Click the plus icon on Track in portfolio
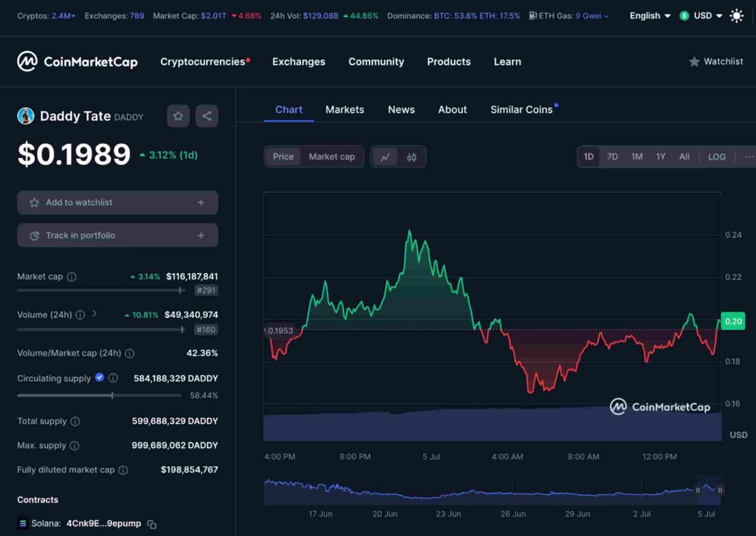The image size is (756, 536). (201, 236)
